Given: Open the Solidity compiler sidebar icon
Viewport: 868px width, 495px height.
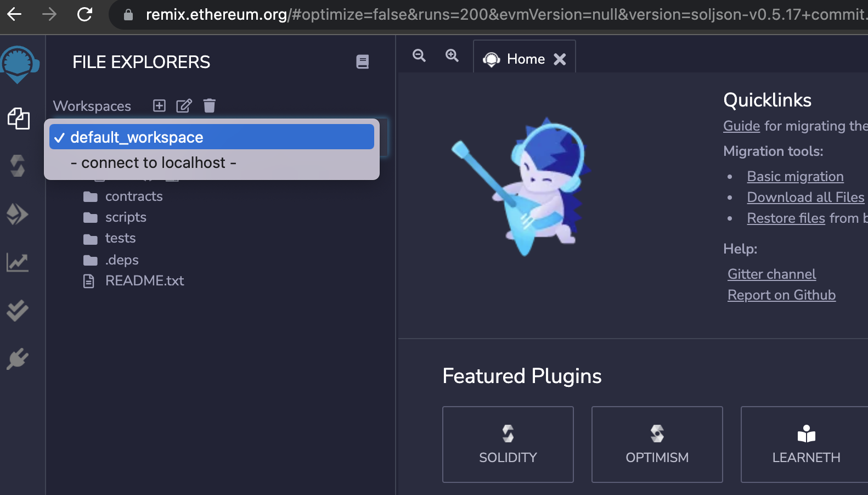Looking at the screenshot, I should click(x=18, y=166).
